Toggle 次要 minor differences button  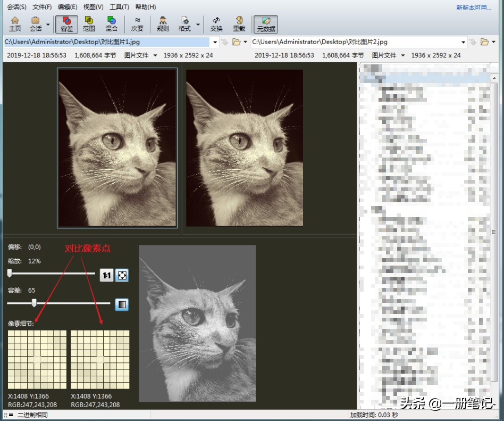tap(137, 24)
